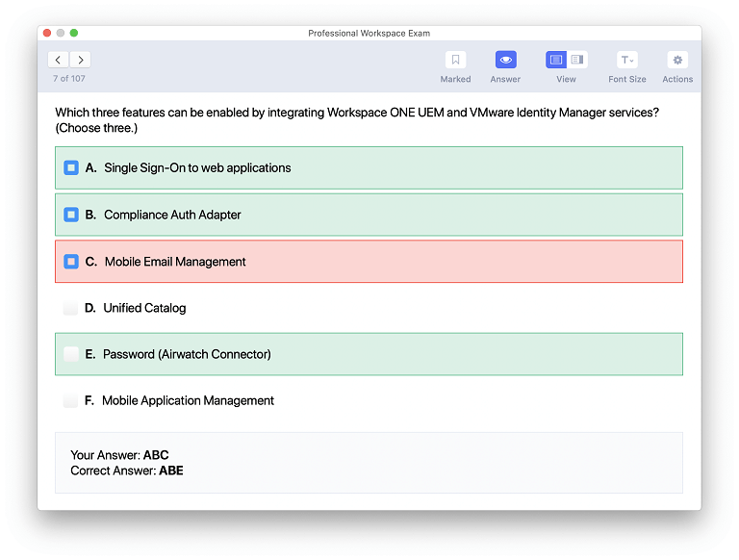Minimize window with the gray button
Screen dimensions: 739x560
(x=61, y=33)
